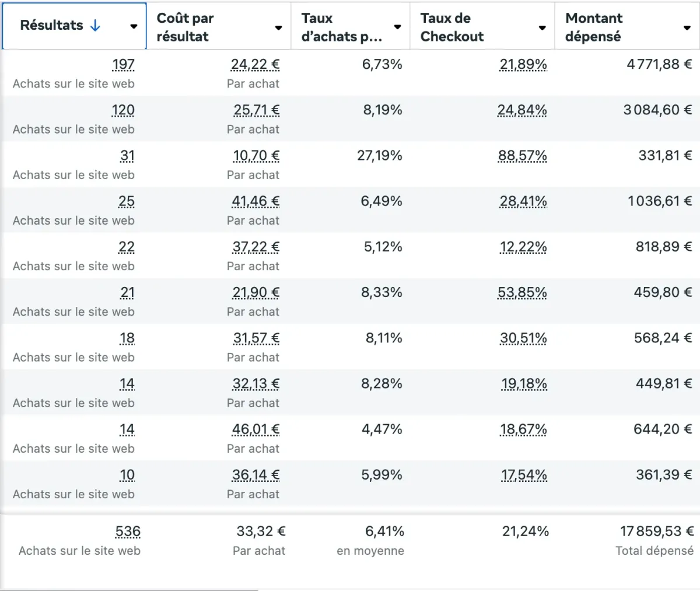The height and width of the screenshot is (591, 700).
Task: Click the 27,19% purchase rate cell
Action: point(380,156)
